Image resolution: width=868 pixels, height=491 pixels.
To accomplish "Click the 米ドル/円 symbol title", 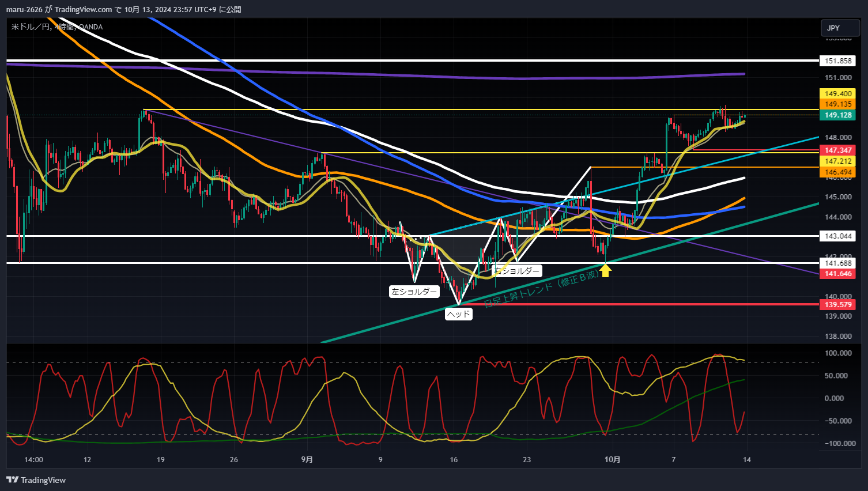I will tap(31, 27).
